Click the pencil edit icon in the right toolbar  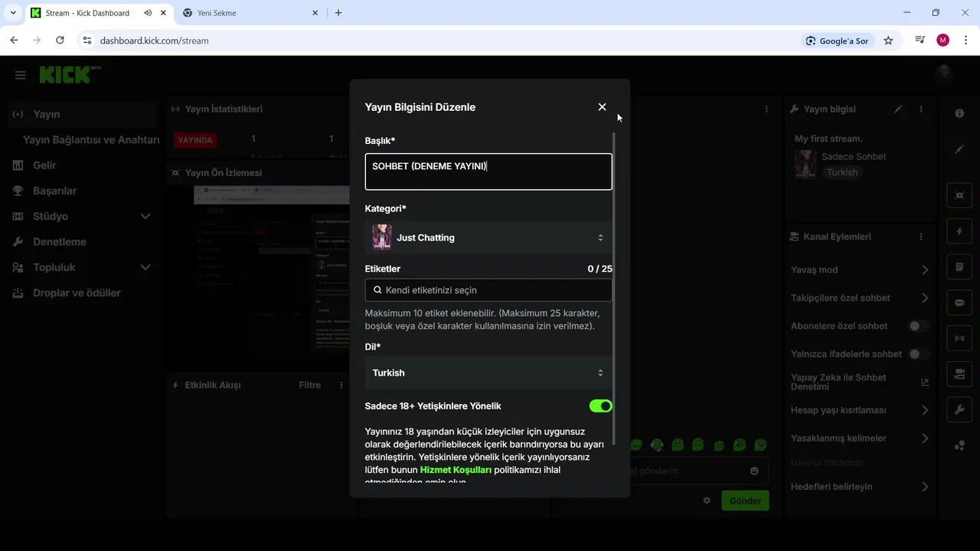tap(959, 149)
